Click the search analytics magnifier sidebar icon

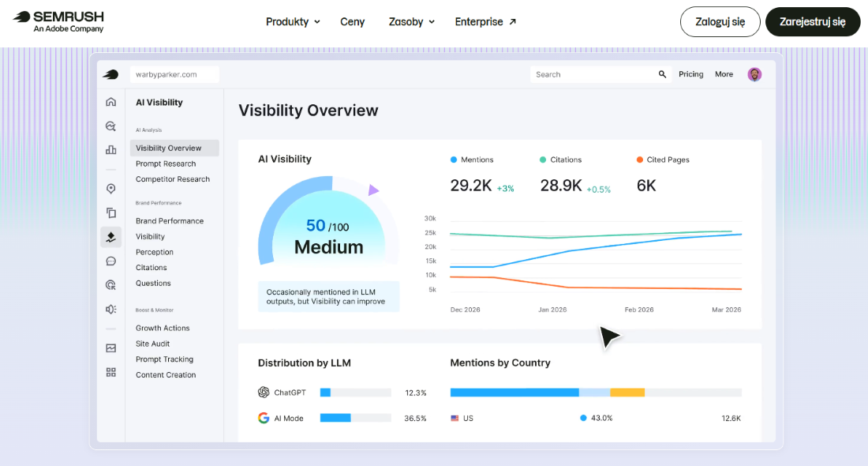click(110, 126)
